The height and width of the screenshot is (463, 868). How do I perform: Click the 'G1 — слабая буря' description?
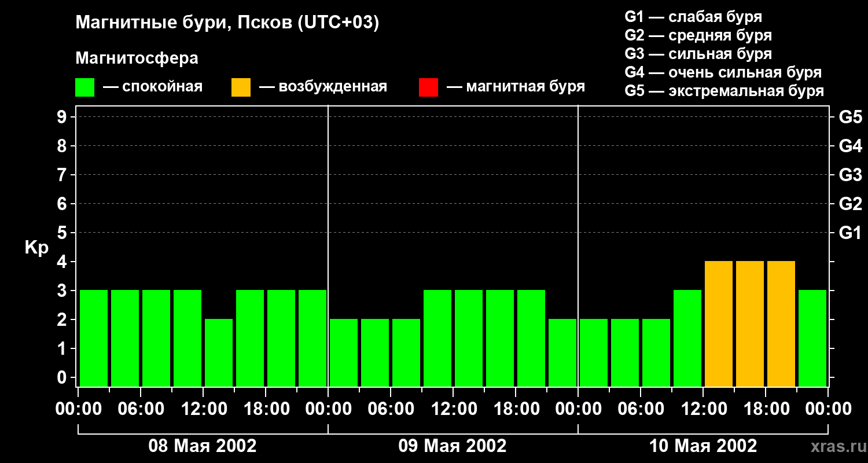[693, 17]
